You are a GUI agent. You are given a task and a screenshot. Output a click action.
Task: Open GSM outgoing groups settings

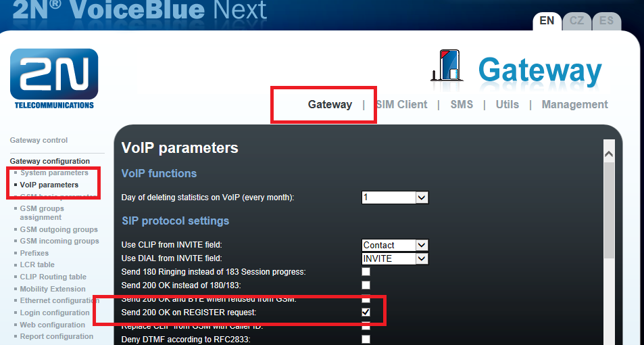point(59,229)
